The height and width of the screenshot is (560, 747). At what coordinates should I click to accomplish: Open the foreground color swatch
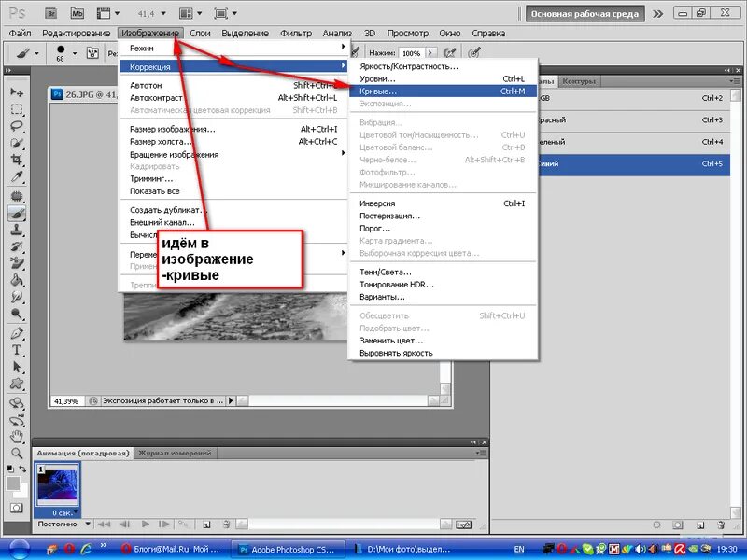tap(13, 483)
